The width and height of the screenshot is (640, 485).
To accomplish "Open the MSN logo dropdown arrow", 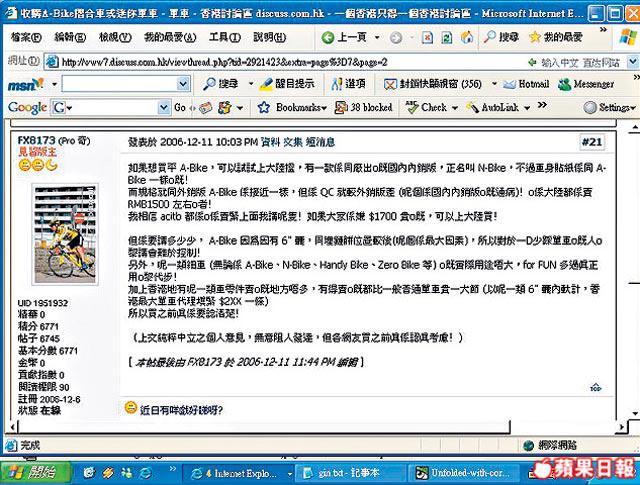I will (x=54, y=85).
